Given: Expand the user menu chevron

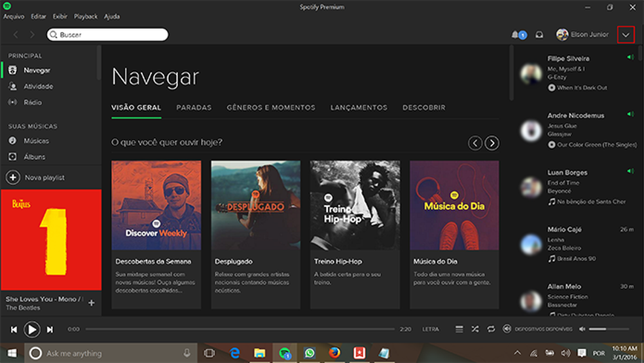Looking at the screenshot, I should [626, 35].
